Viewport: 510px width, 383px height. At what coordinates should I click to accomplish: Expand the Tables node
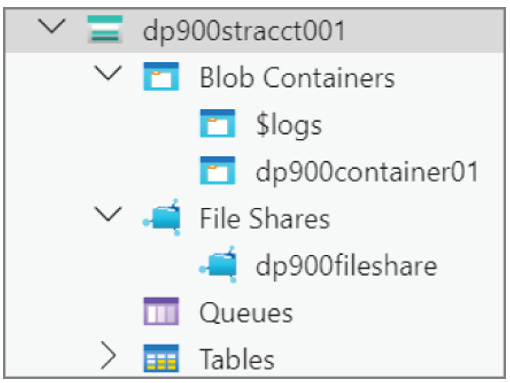109,355
